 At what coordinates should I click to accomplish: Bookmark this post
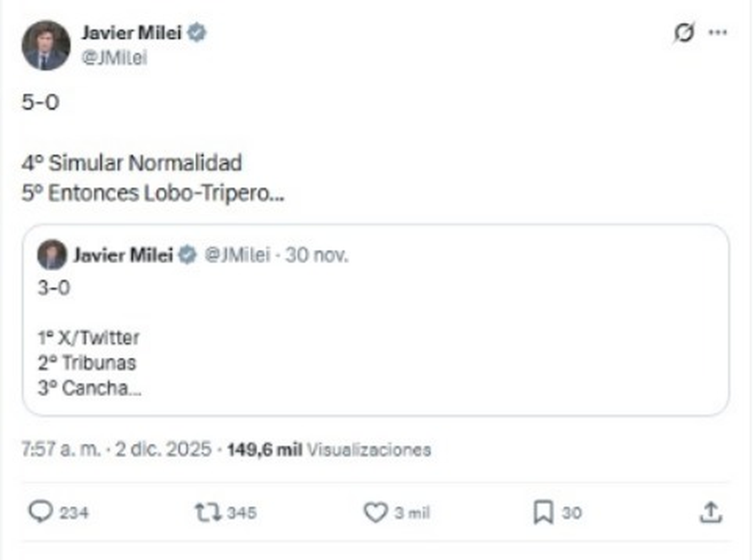pyautogui.click(x=543, y=512)
